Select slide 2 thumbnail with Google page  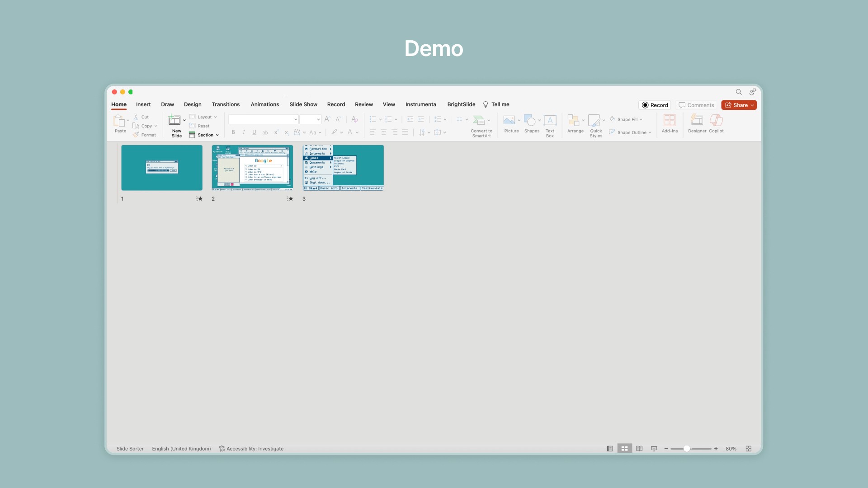pos(252,168)
